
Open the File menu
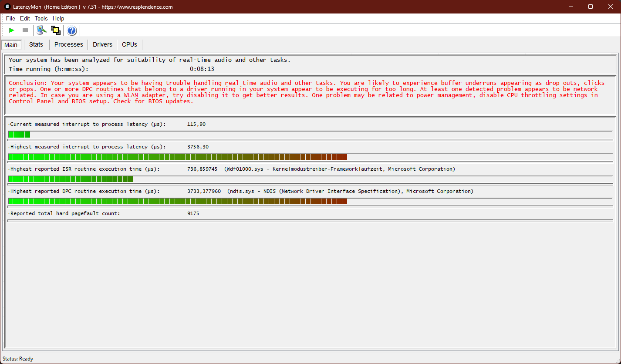pyautogui.click(x=10, y=19)
